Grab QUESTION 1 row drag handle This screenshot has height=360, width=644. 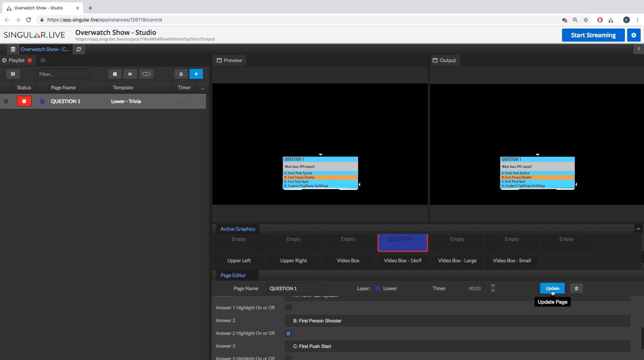coord(6,101)
